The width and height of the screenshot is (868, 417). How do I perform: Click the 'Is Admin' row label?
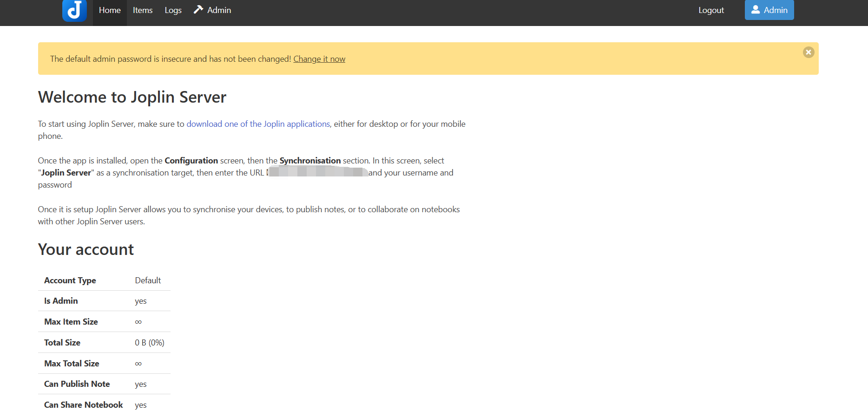tap(61, 301)
